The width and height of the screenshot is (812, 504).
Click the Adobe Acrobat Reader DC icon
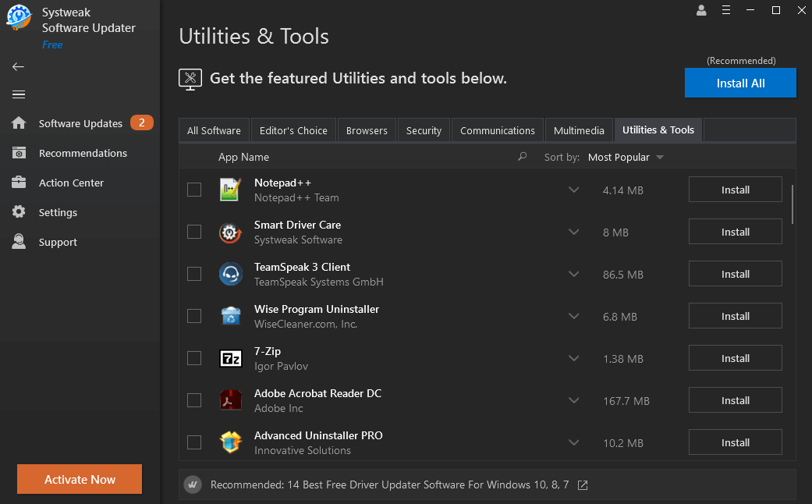point(230,400)
